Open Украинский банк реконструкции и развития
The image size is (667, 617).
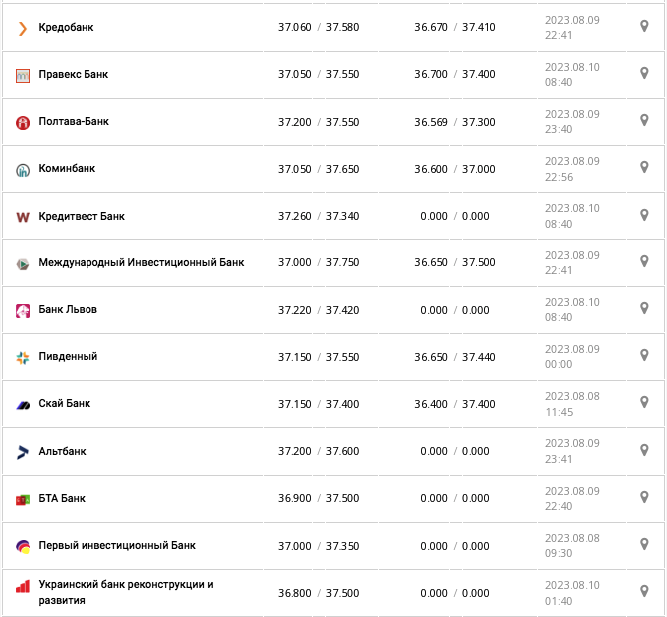(126, 592)
